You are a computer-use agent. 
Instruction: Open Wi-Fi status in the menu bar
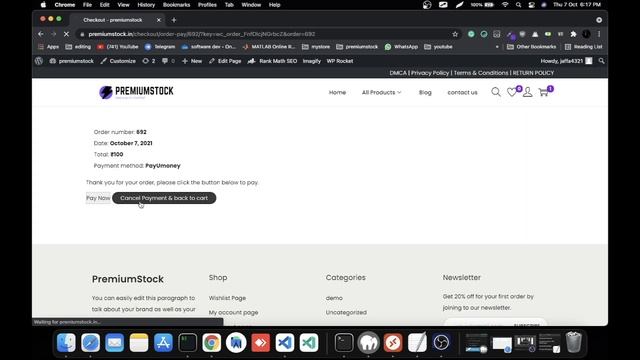click(x=505, y=5)
